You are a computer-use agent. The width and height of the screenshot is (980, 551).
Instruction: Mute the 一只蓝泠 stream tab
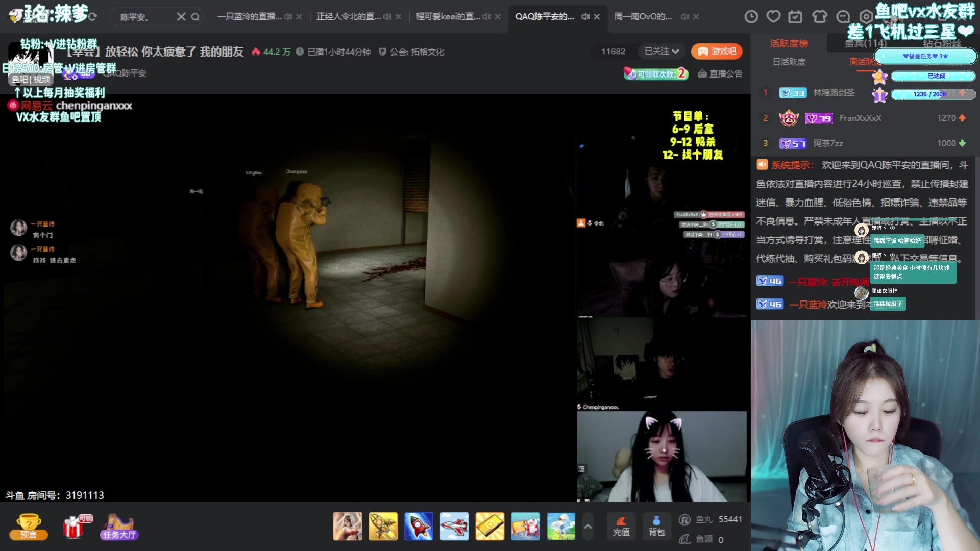click(288, 16)
